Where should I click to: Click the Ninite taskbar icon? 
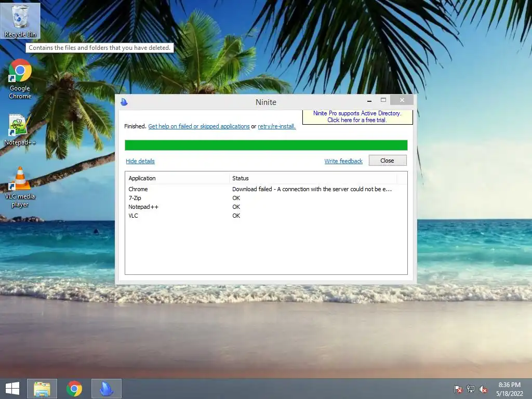(106, 389)
